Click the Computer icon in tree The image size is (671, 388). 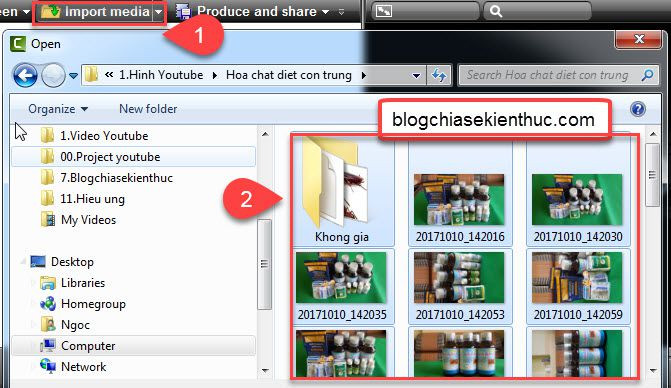(x=48, y=346)
